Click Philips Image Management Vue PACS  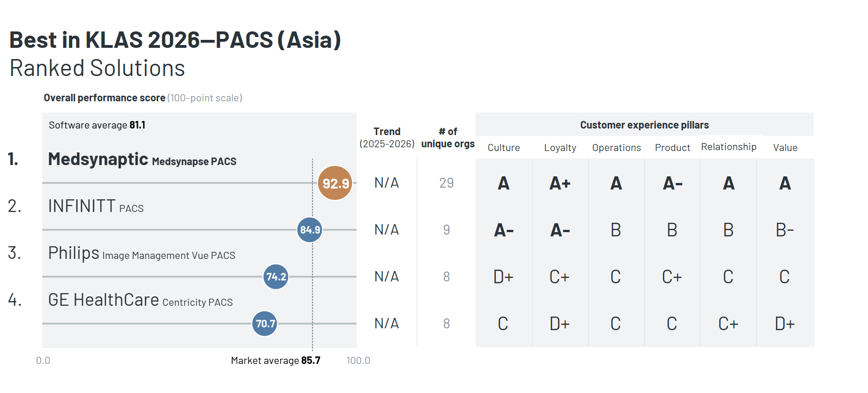[142, 254]
